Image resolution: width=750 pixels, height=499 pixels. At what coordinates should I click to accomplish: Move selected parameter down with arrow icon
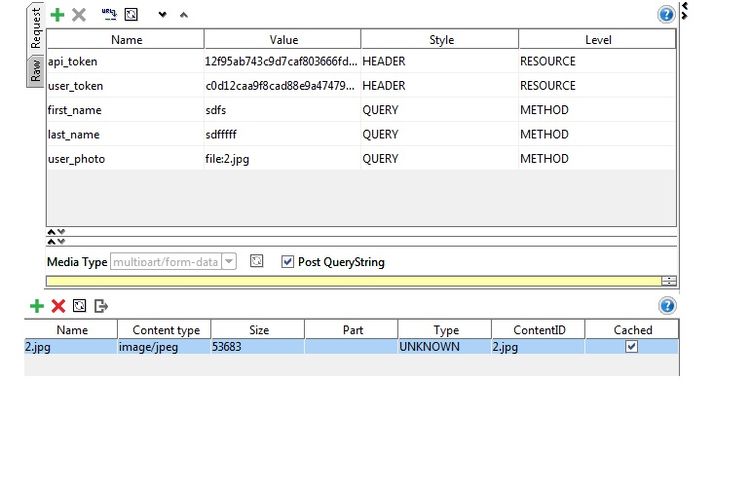[162, 15]
